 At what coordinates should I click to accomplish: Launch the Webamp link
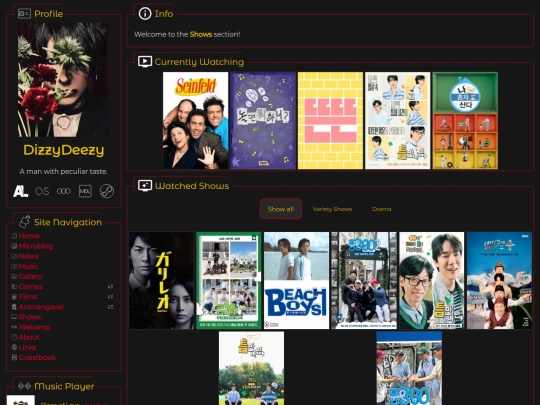click(34, 327)
